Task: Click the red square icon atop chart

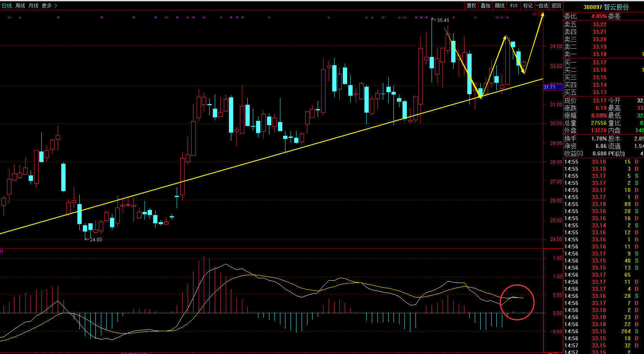Action: [x=541, y=14]
